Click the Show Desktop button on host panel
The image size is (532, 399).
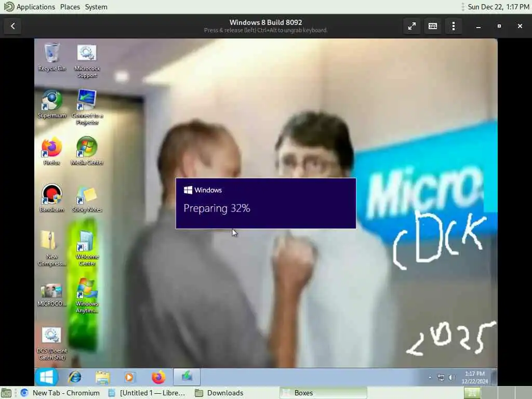coord(6,393)
